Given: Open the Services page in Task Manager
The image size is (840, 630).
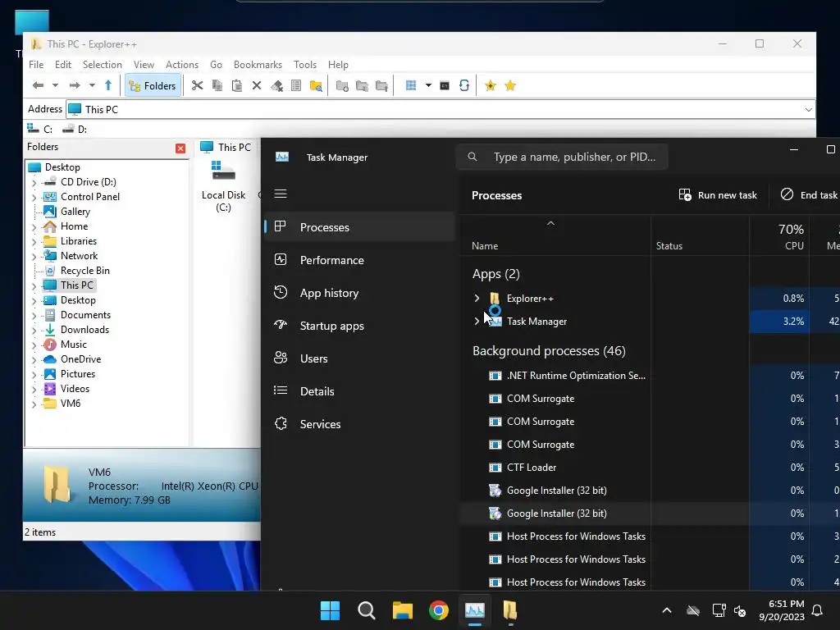Looking at the screenshot, I should (359, 424).
